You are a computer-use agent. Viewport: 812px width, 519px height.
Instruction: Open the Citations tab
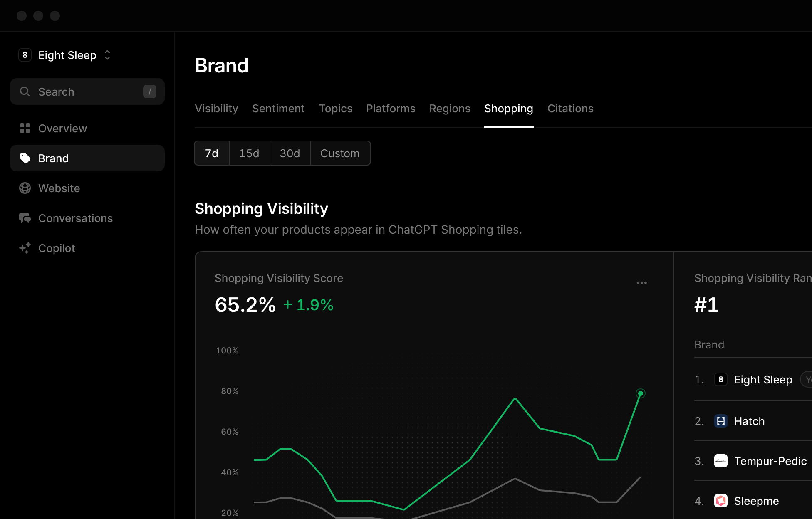tap(570, 109)
